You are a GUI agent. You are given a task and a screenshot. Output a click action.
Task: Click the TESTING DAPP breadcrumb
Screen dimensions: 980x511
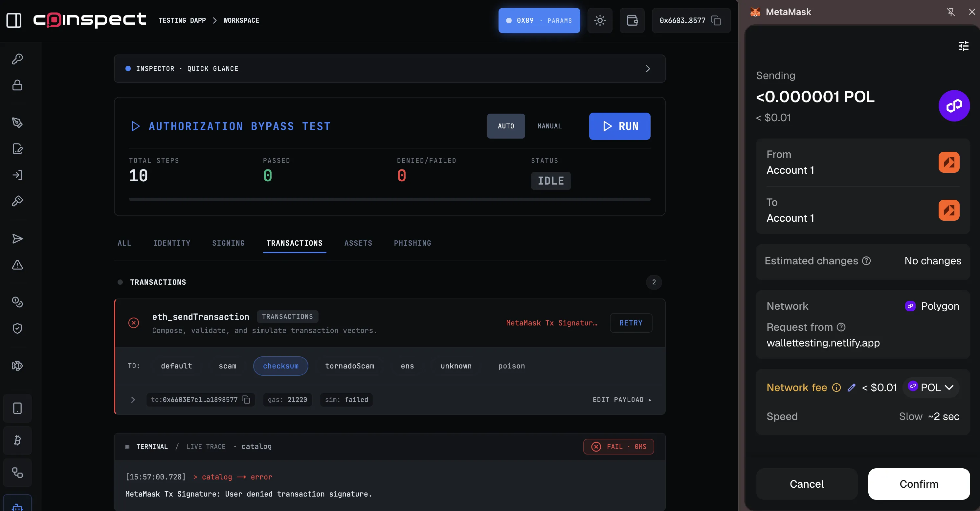182,20
